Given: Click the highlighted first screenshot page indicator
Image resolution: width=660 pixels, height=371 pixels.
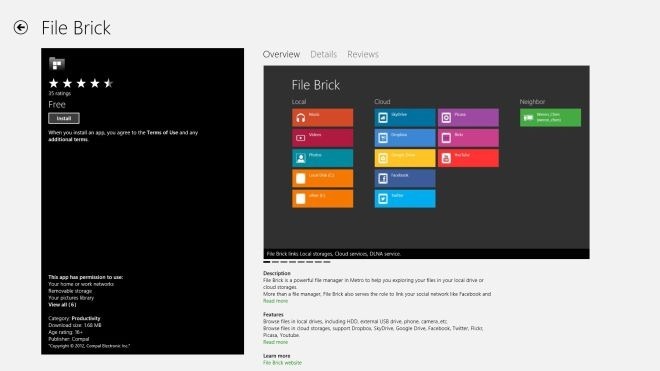Looking at the screenshot, I should tap(266, 262).
